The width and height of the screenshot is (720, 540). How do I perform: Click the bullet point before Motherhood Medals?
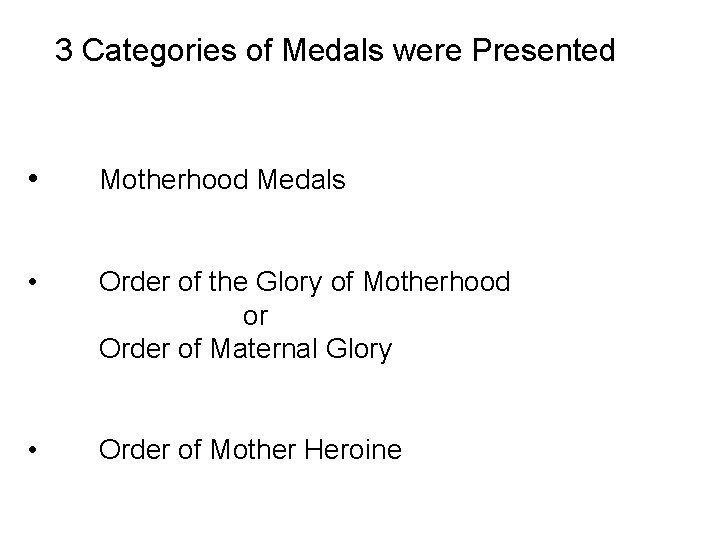tap(35, 180)
